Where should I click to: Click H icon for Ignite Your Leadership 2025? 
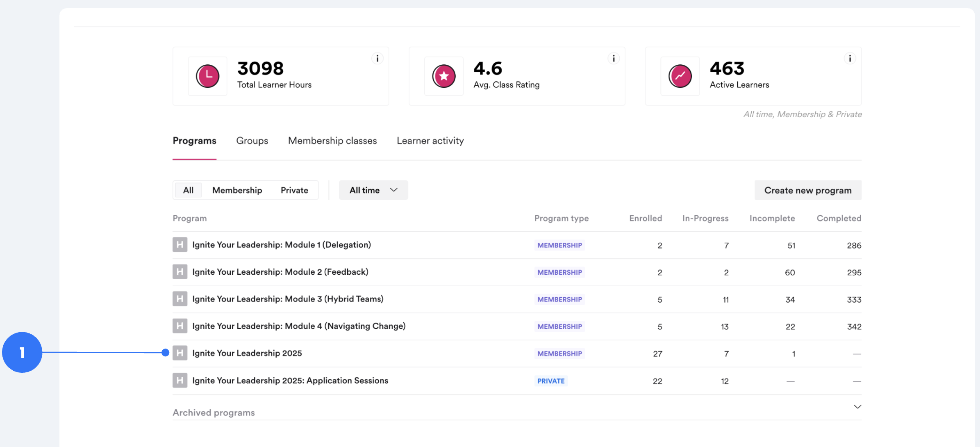(180, 353)
